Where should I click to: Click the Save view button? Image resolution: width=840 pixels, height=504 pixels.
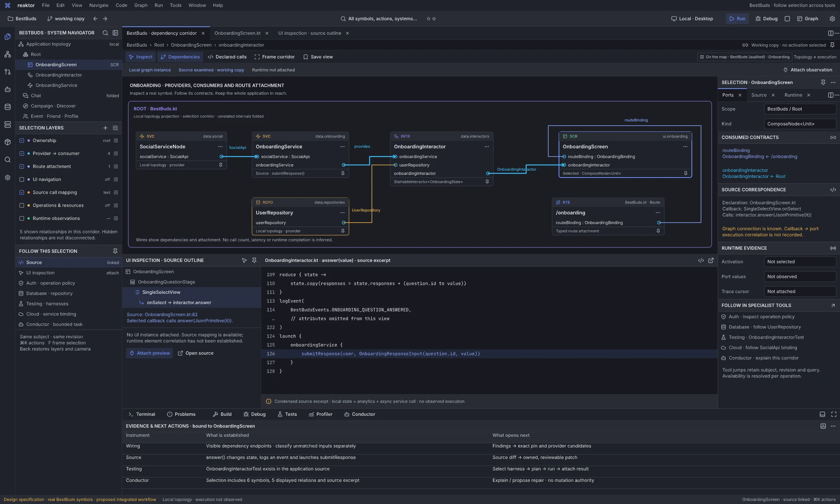(318, 57)
